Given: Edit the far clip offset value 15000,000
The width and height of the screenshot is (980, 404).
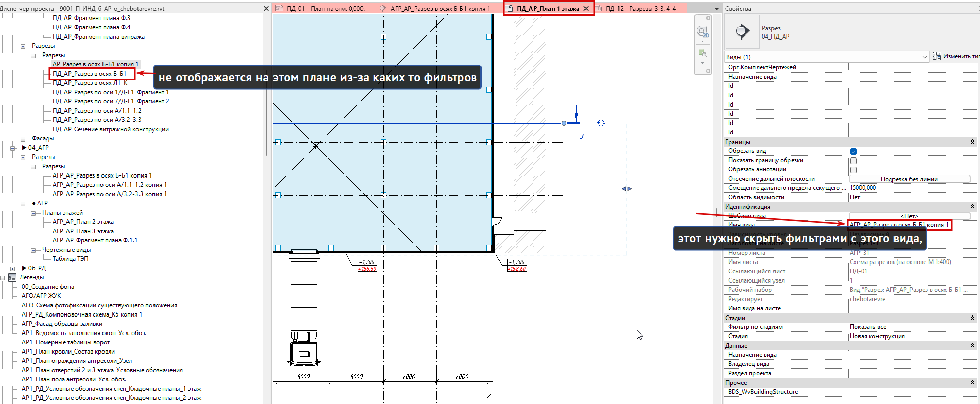Looking at the screenshot, I should [910, 188].
